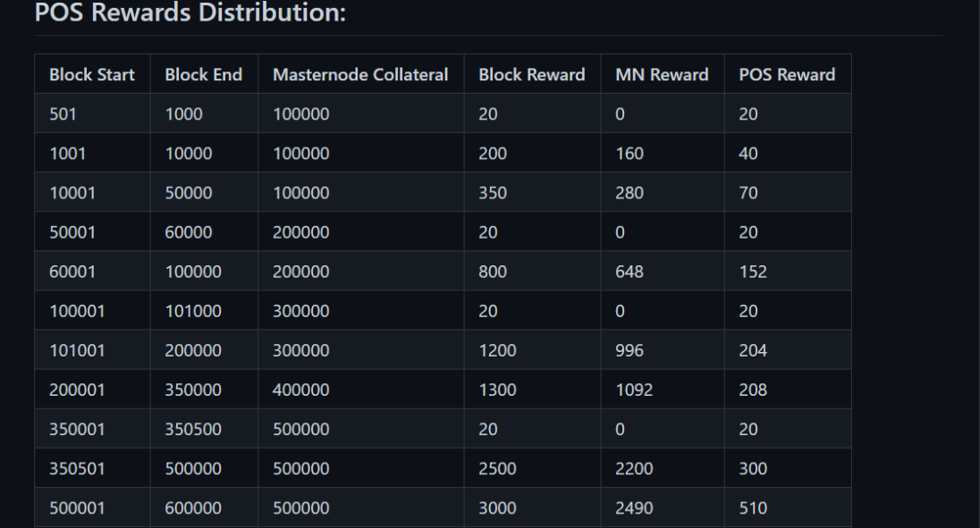Click the MN Reward value 648
This screenshot has width=980, height=528.
pos(629,271)
